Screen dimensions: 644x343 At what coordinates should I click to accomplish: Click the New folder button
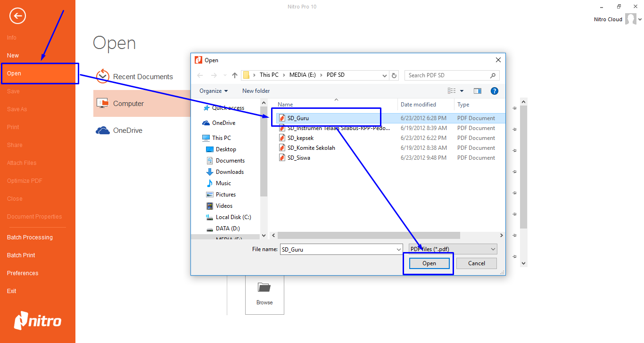256,91
